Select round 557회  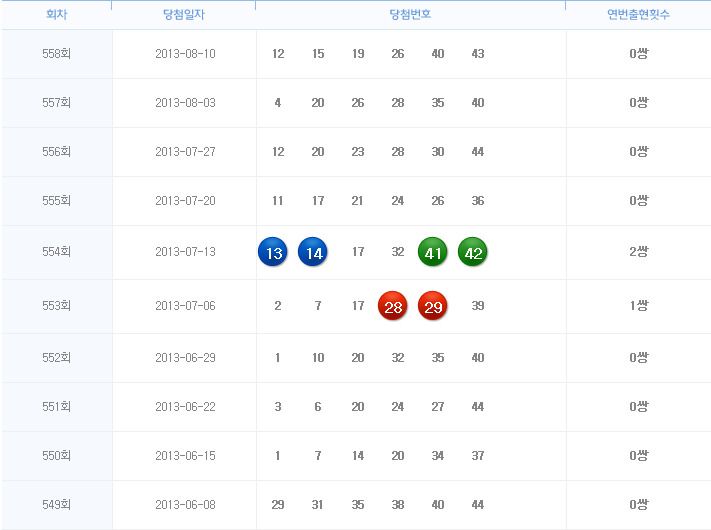click(x=57, y=102)
